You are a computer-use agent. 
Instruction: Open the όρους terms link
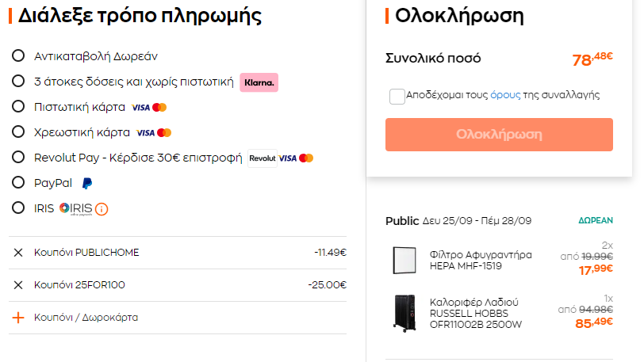coord(505,95)
